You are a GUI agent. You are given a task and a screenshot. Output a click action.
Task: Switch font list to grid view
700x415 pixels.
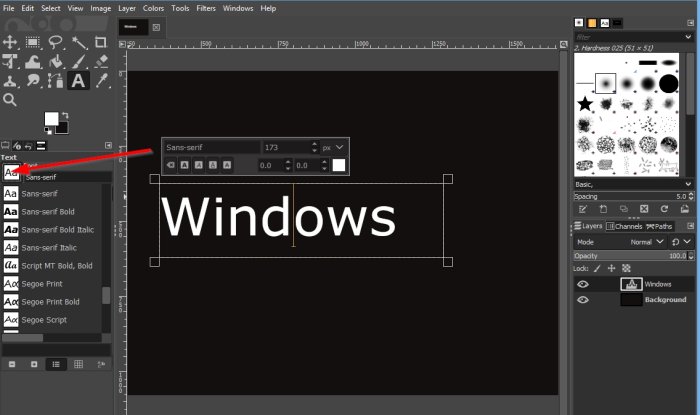pyautogui.click(x=79, y=365)
